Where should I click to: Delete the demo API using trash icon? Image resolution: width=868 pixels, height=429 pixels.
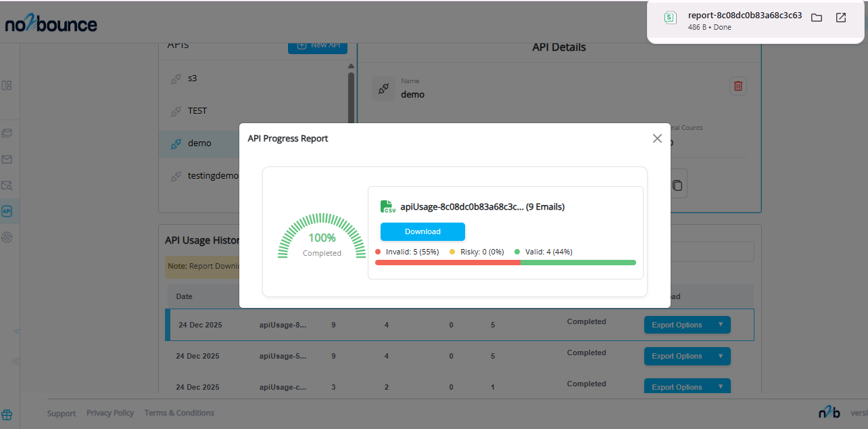pos(738,86)
